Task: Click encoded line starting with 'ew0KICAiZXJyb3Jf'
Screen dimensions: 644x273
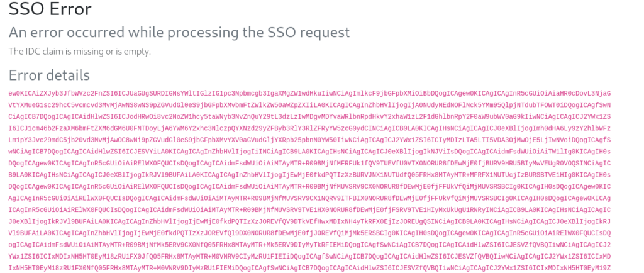Action: [309, 93]
